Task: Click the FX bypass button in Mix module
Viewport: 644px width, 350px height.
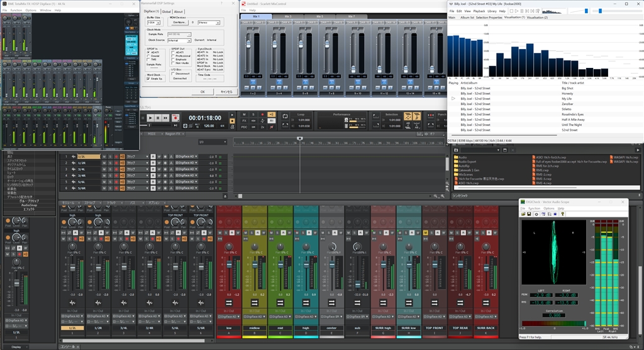Action: click(243, 120)
